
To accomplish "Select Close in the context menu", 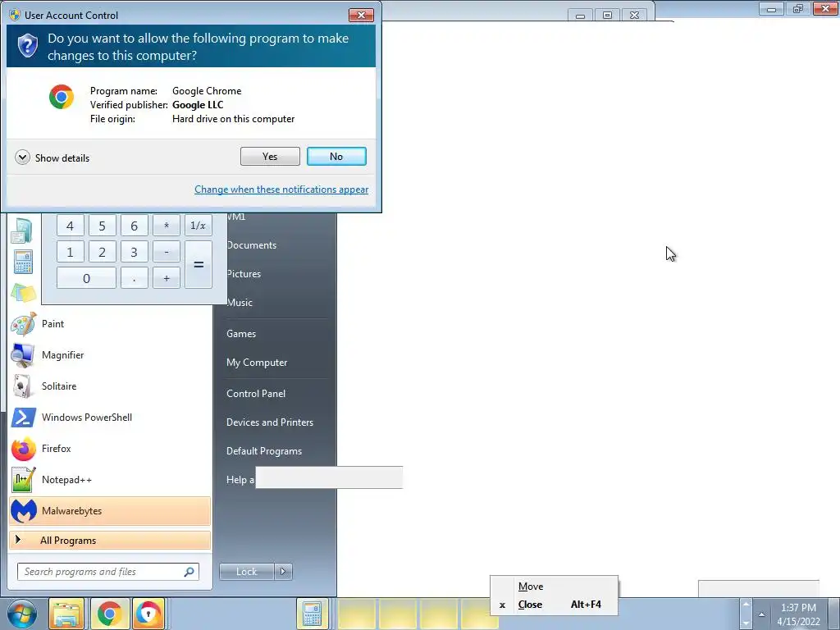I will click(x=554, y=605).
